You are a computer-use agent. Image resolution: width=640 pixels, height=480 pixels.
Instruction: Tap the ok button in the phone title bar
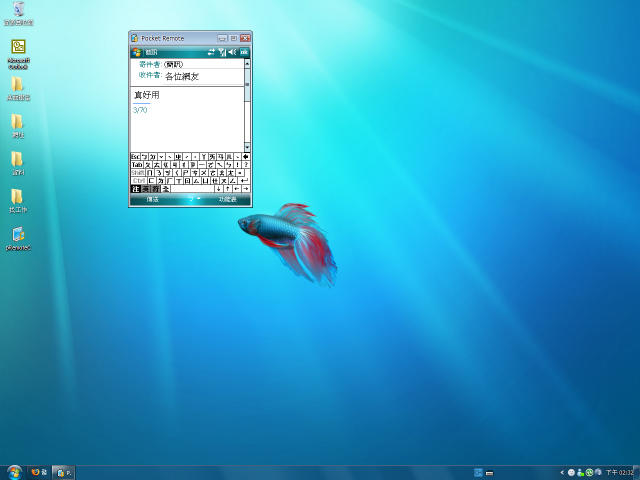244,52
